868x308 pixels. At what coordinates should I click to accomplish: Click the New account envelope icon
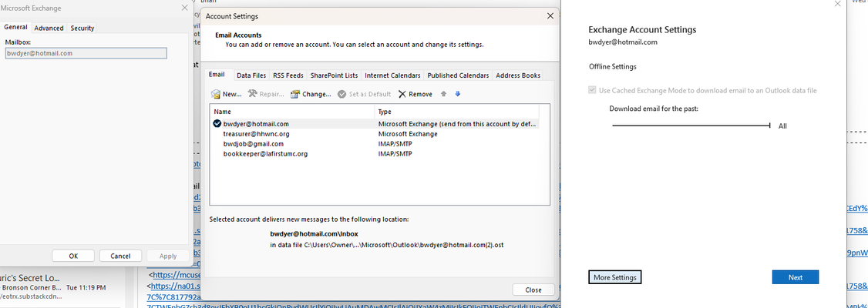(x=216, y=94)
